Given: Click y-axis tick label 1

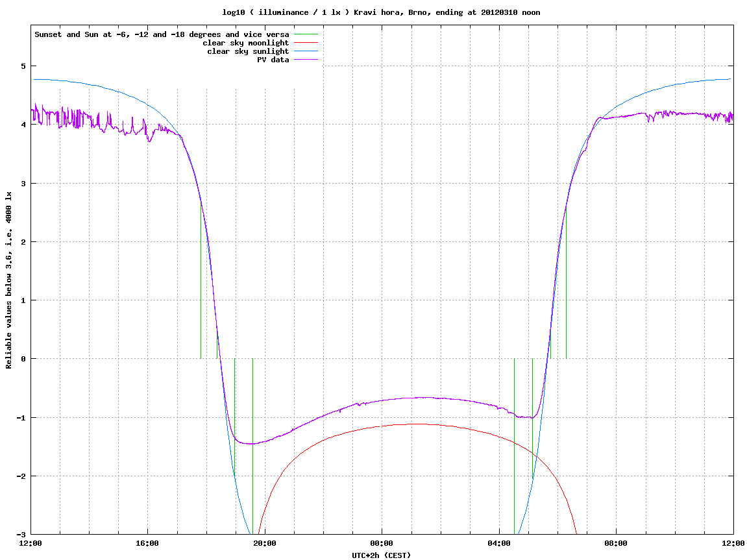Looking at the screenshot, I should 23,300.
